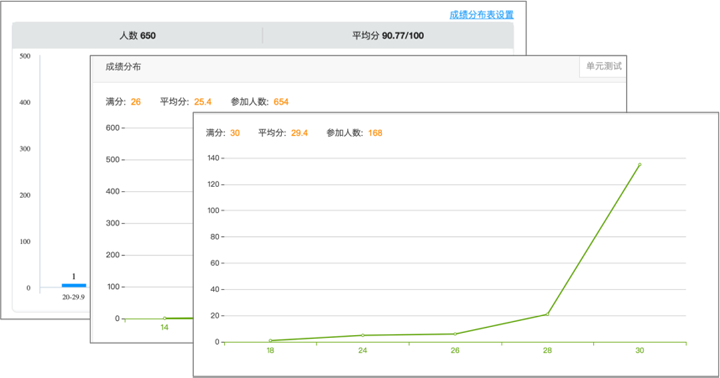720x378 pixels.
Task: Click the 参加人数 168 value
Action: coord(375,133)
